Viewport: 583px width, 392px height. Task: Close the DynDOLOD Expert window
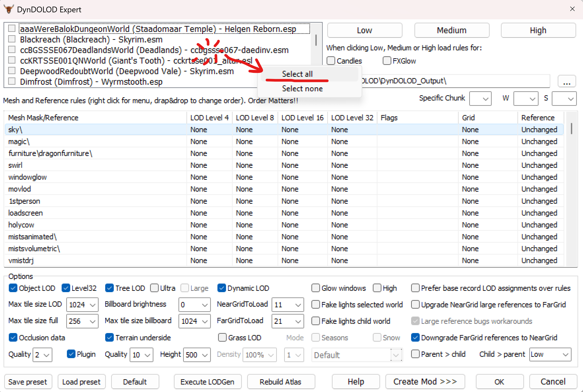(x=572, y=9)
